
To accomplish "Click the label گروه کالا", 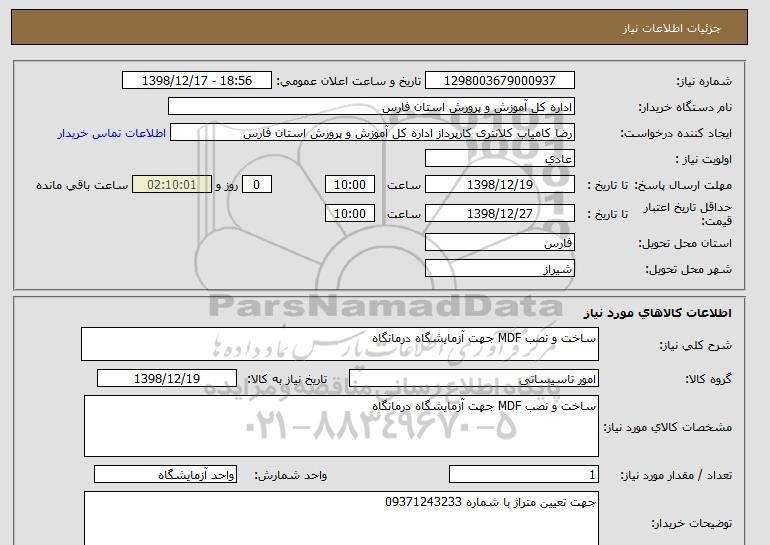I will pyautogui.click(x=709, y=379).
